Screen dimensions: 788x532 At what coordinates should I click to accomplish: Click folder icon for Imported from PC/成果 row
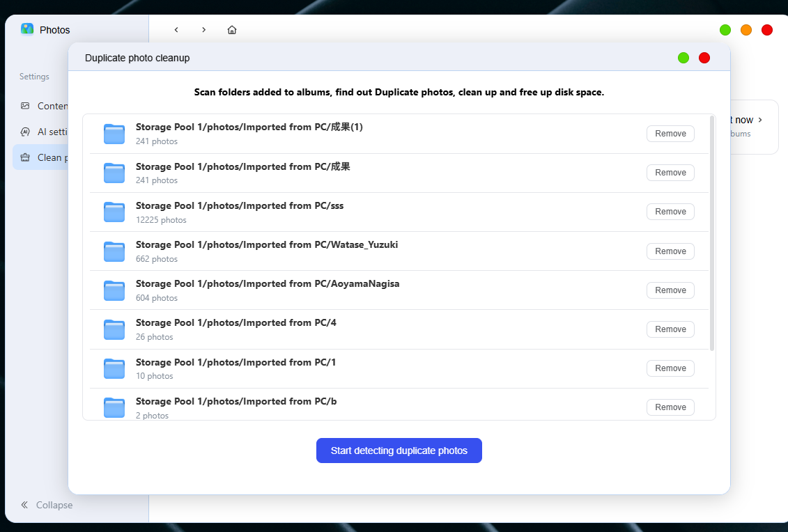[114, 173]
